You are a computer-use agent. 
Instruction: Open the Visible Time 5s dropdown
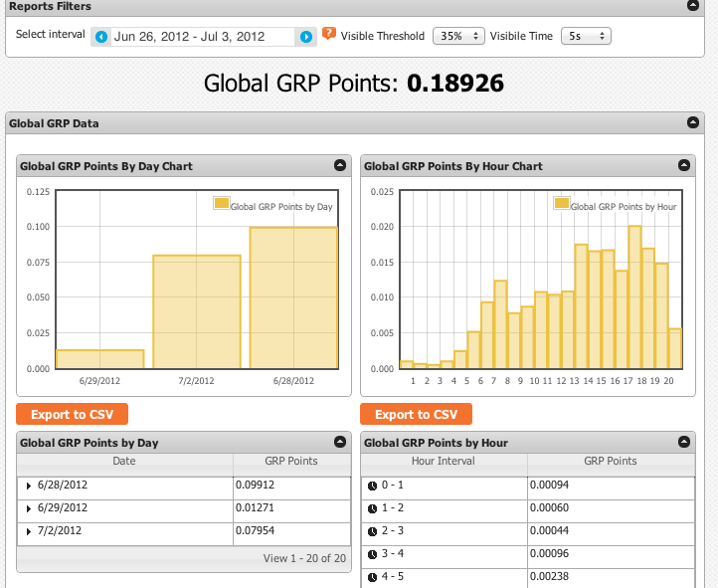point(586,37)
